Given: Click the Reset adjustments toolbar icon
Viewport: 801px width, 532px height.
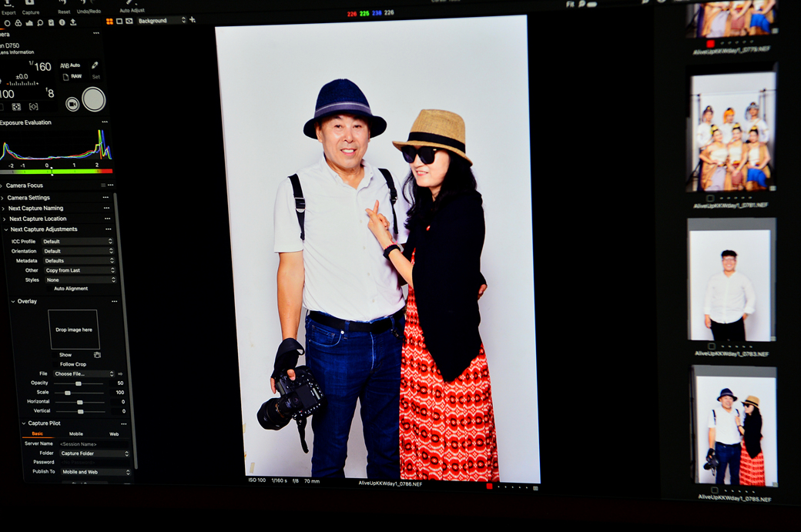Looking at the screenshot, I should 64,2.
